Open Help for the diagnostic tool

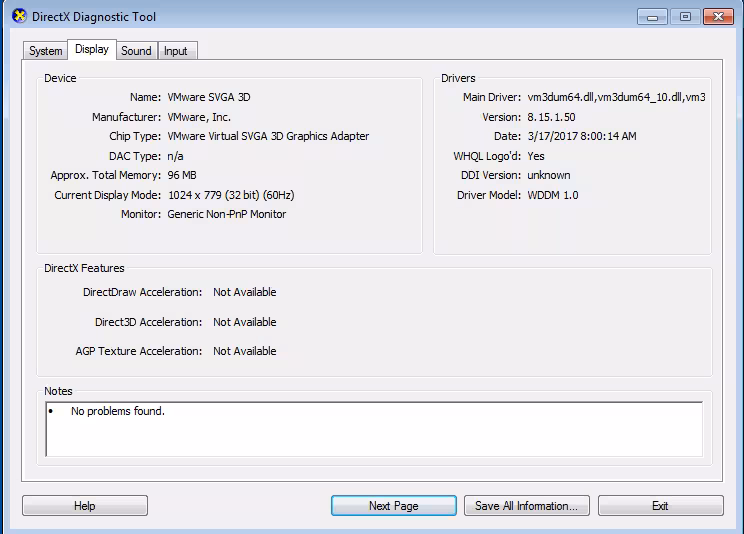tap(85, 506)
